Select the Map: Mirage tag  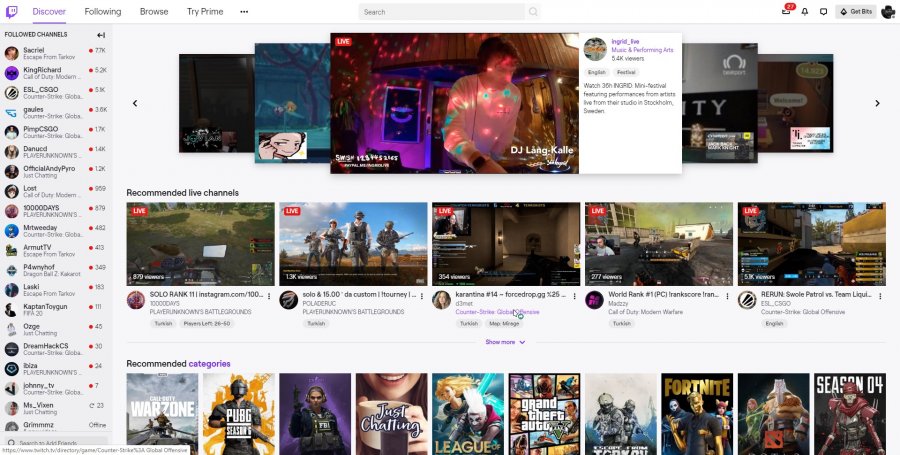(x=504, y=324)
